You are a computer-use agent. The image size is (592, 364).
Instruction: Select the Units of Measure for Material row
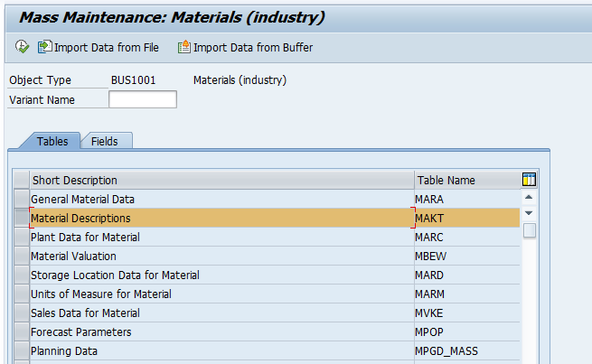[221, 294]
